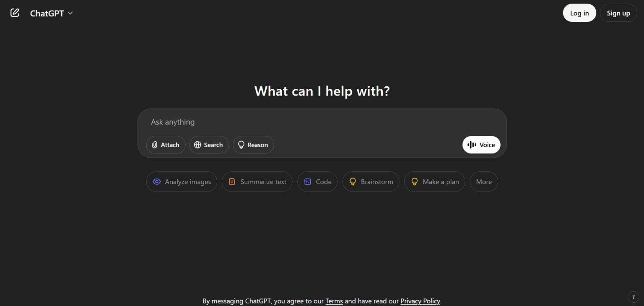The height and width of the screenshot is (306, 644).
Task: Click the globe icon in Search
Action: tap(197, 145)
